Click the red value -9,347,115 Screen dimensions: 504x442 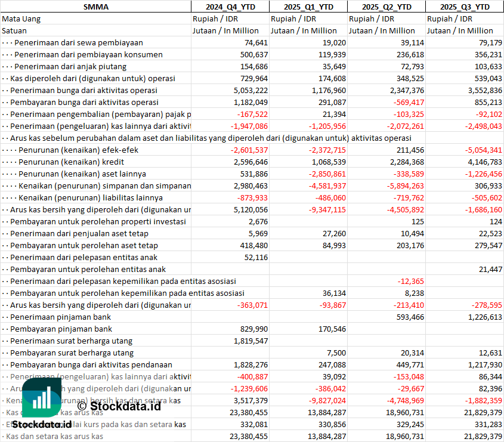[x=327, y=209]
